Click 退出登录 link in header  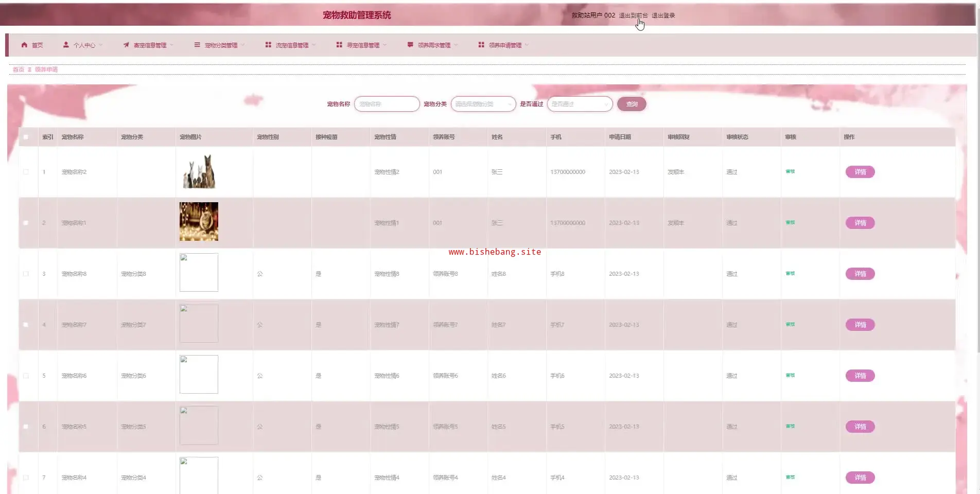(x=663, y=15)
